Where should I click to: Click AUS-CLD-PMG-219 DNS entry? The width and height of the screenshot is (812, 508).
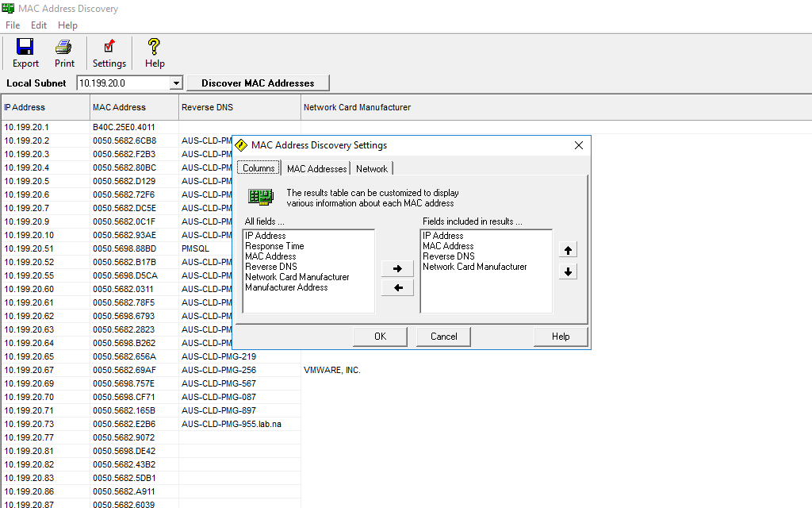pyautogui.click(x=219, y=356)
